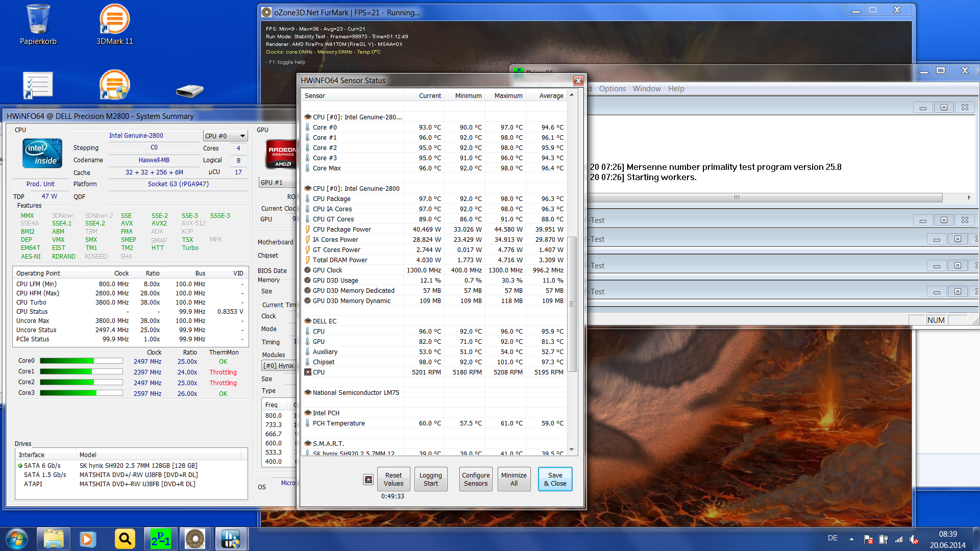Click the clock icon beside Reset Values
The height and width of the screenshot is (551, 980).
pos(368,479)
